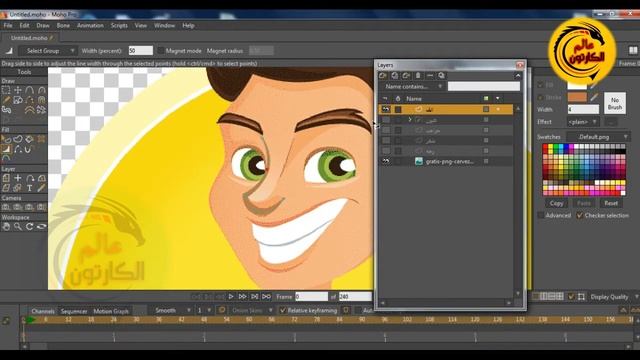Screen dimensions: 640x360
Task: Expand the group layer arrow in Layers
Action: coord(410,120)
